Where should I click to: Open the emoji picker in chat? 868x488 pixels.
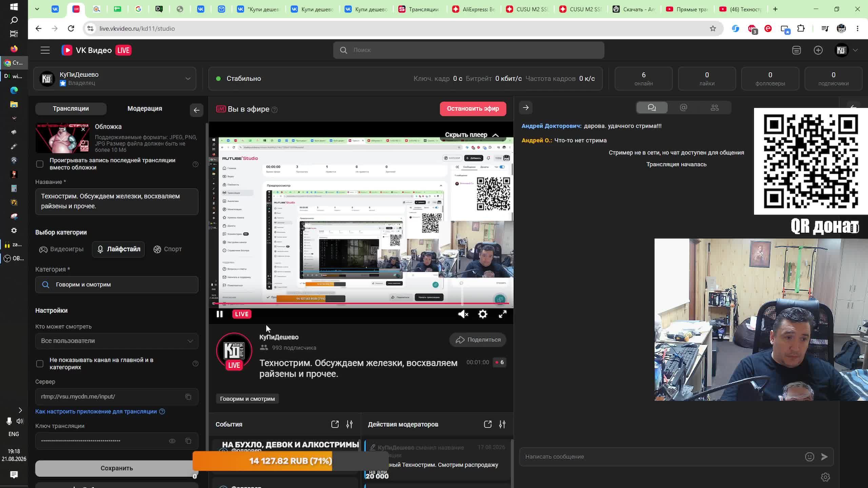point(809,457)
